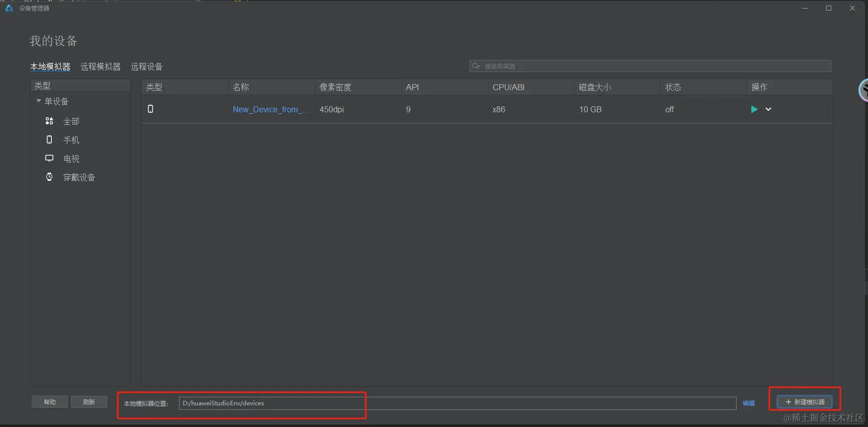The height and width of the screenshot is (427, 868).
Task: Click the 刷新 refresh button
Action: pos(89,402)
